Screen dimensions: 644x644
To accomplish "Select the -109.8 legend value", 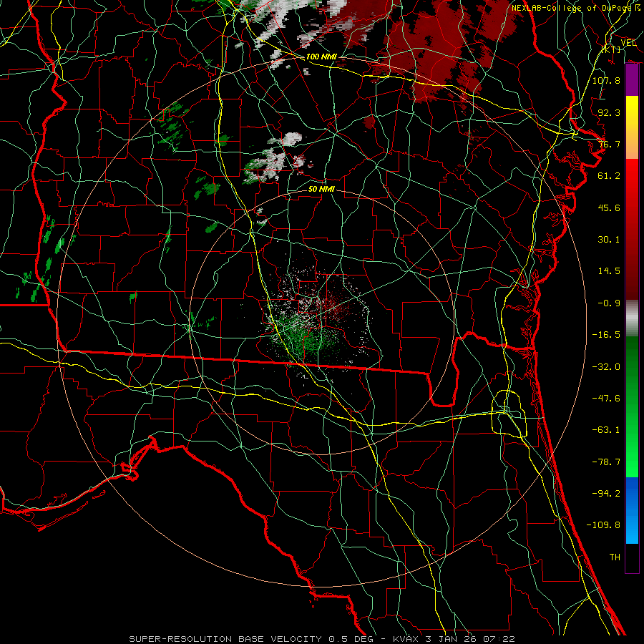I will coord(603,525).
